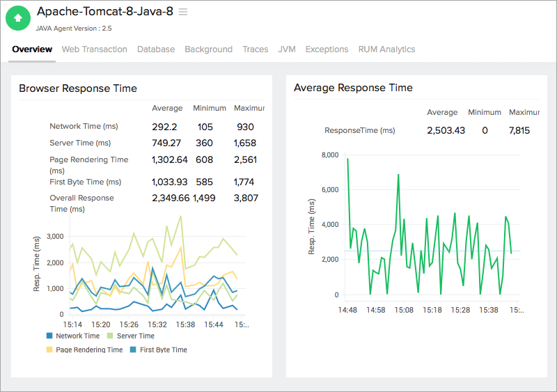The image size is (557, 392).
Task: Switch to the Web Transaction tab
Action: (94, 49)
